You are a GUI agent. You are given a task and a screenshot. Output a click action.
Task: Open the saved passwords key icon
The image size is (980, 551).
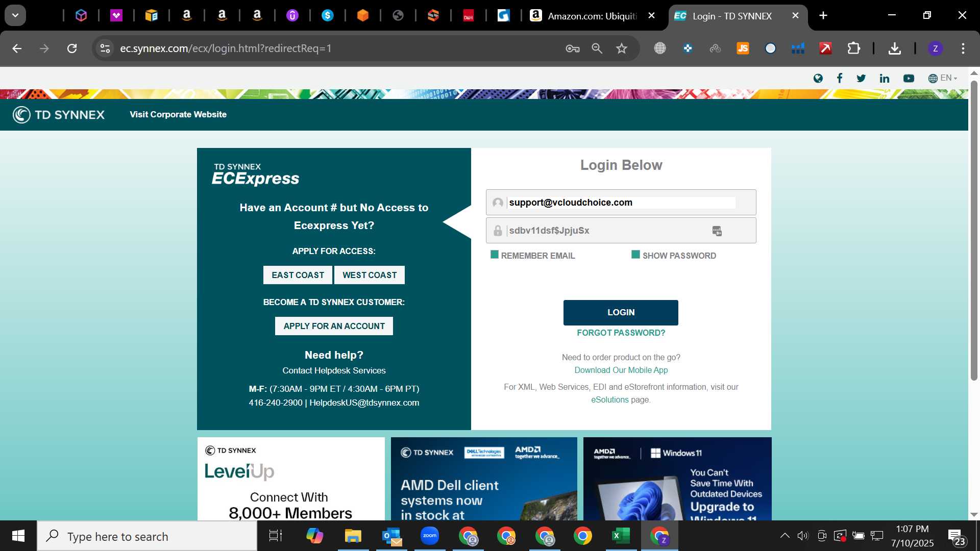pyautogui.click(x=573, y=48)
